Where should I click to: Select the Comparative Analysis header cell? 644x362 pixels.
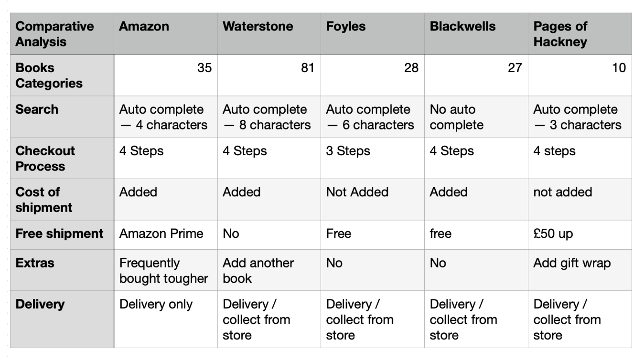click(62, 33)
